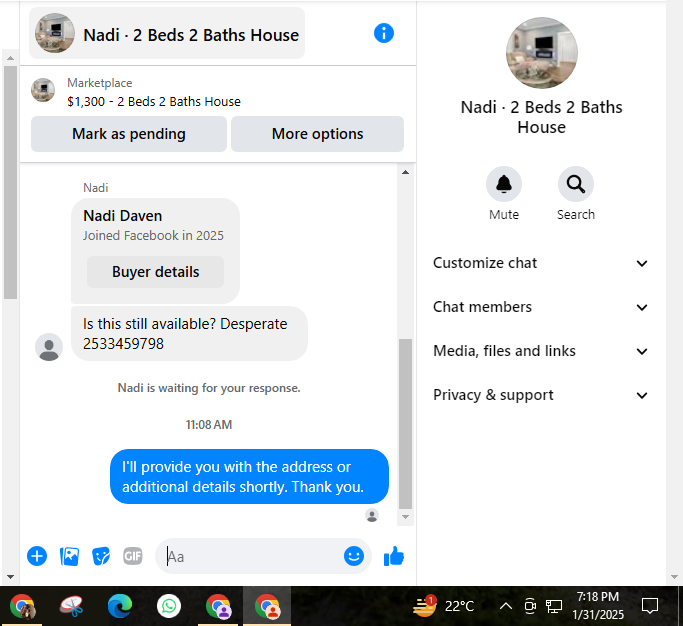
Task: Search the conversation using magnifier icon
Action: (x=575, y=184)
